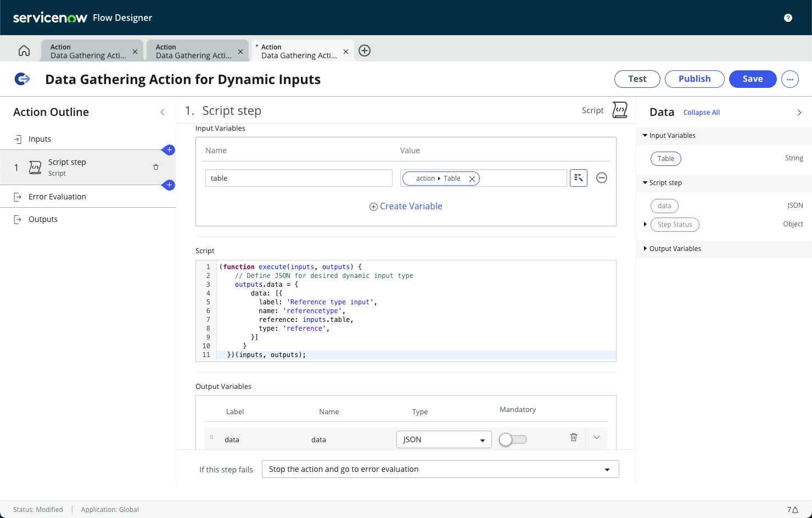
Task: Edit the table variable name field
Action: (x=299, y=178)
